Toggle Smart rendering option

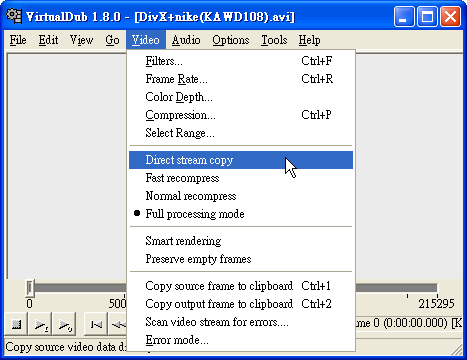pyautogui.click(x=241, y=241)
